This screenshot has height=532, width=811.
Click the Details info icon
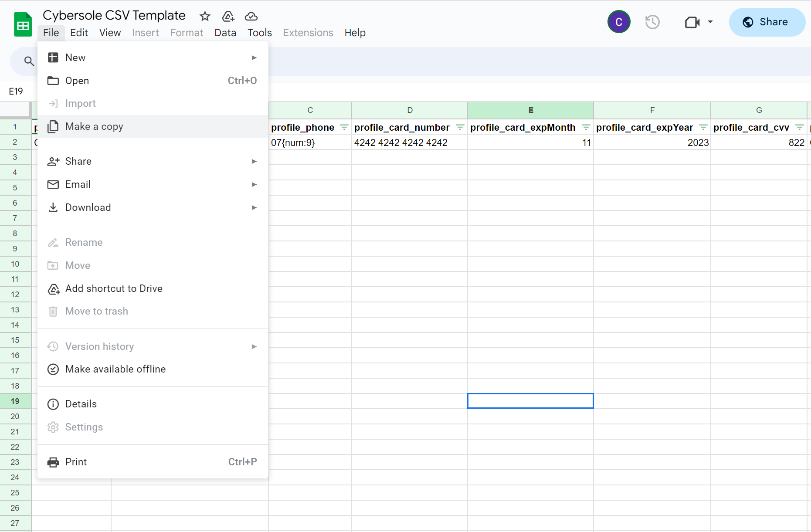(53, 404)
